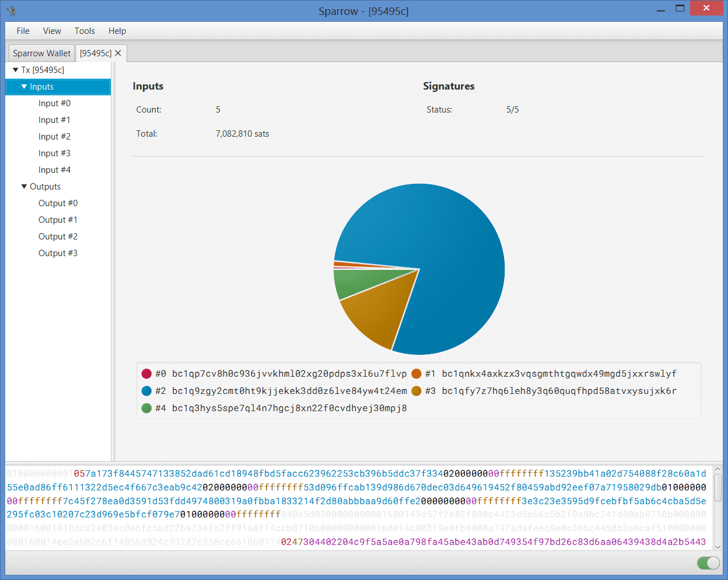728x580 pixels.
Task: Click the blue #2 legend dot
Action: 146,391
